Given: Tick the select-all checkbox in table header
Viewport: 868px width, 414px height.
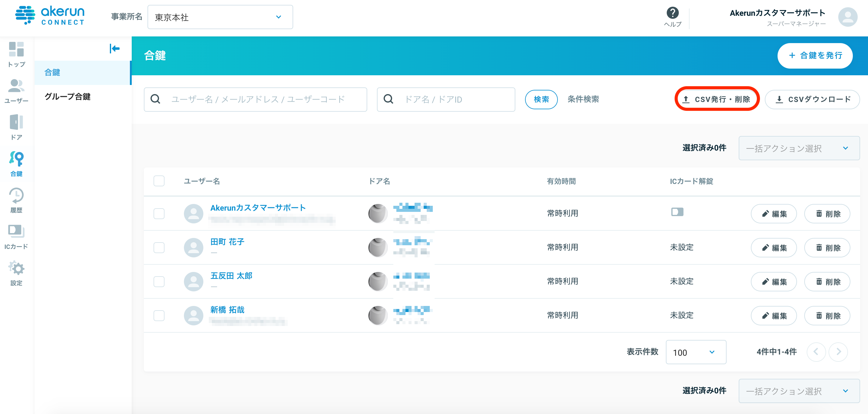Looking at the screenshot, I should click(x=159, y=181).
